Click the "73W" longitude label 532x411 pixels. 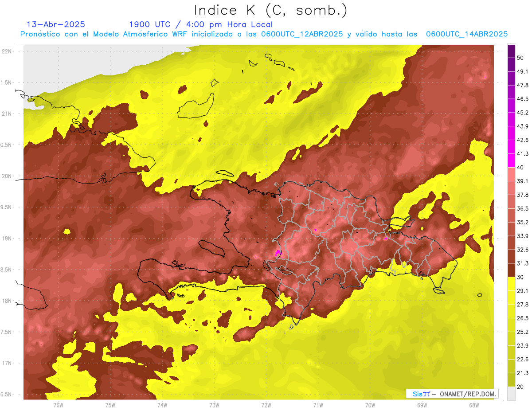pyautogui.click(x=214, y=405)
